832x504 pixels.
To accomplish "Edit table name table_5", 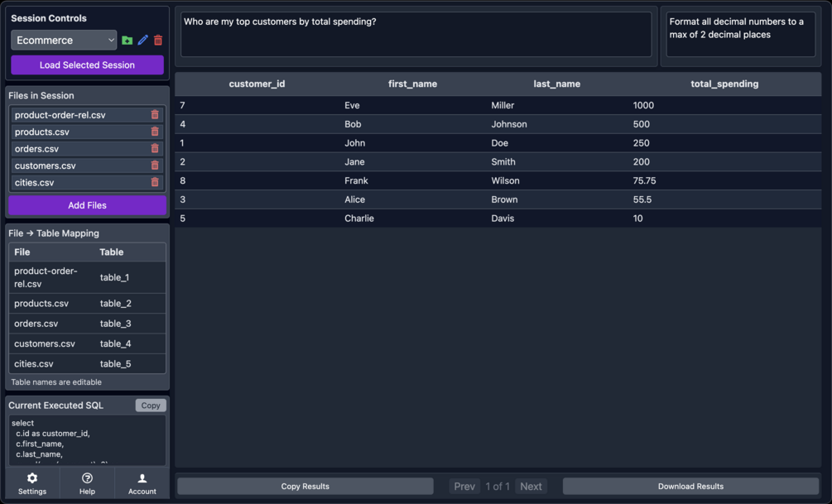I will pyautogui.click(x=116, y=364).
